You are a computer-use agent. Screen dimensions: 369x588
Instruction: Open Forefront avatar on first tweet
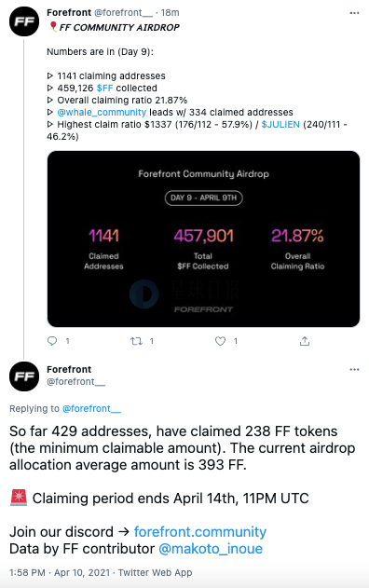(x=24, y=21)
